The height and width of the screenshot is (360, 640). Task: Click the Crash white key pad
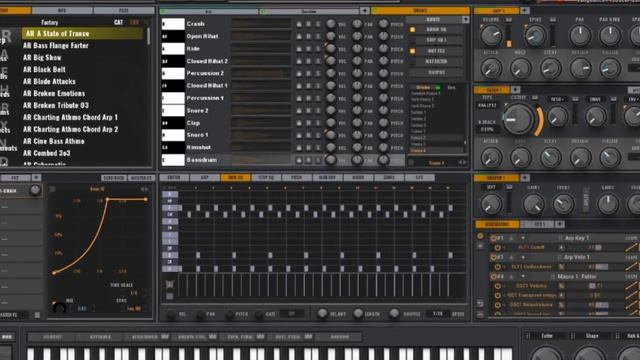click(x=173, y=24)
